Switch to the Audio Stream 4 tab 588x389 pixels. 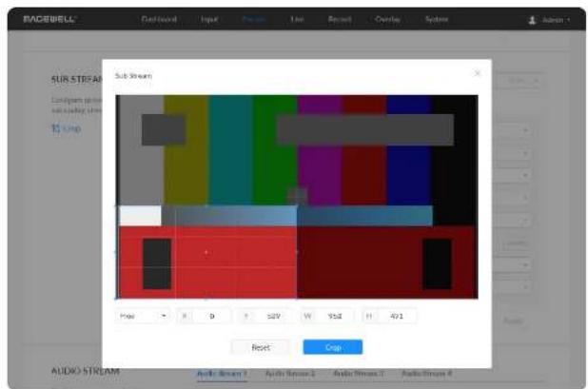[427, 373]
